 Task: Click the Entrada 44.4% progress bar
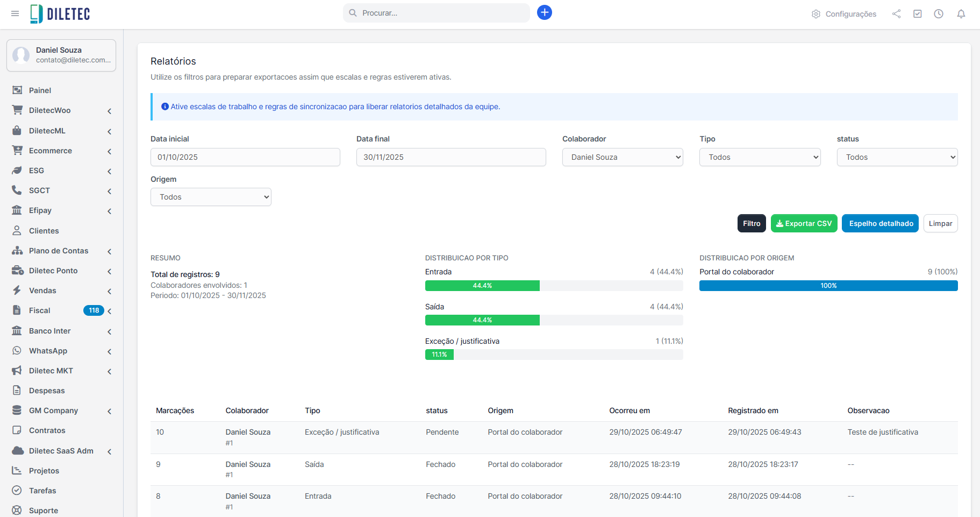[482, 286]
